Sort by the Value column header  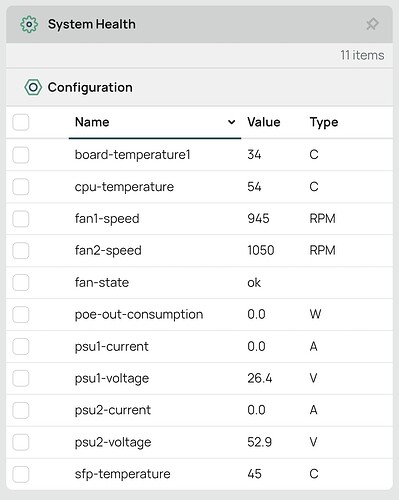tap(264, 122)
